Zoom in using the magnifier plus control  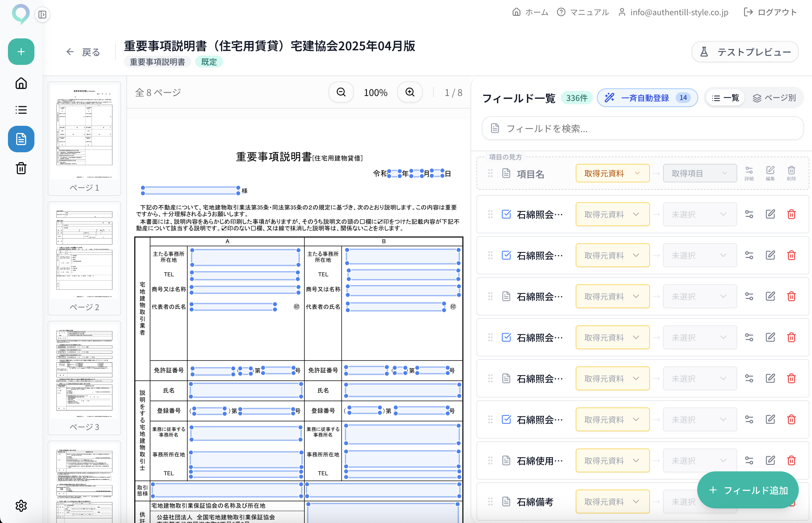click(x=410, y=92)
